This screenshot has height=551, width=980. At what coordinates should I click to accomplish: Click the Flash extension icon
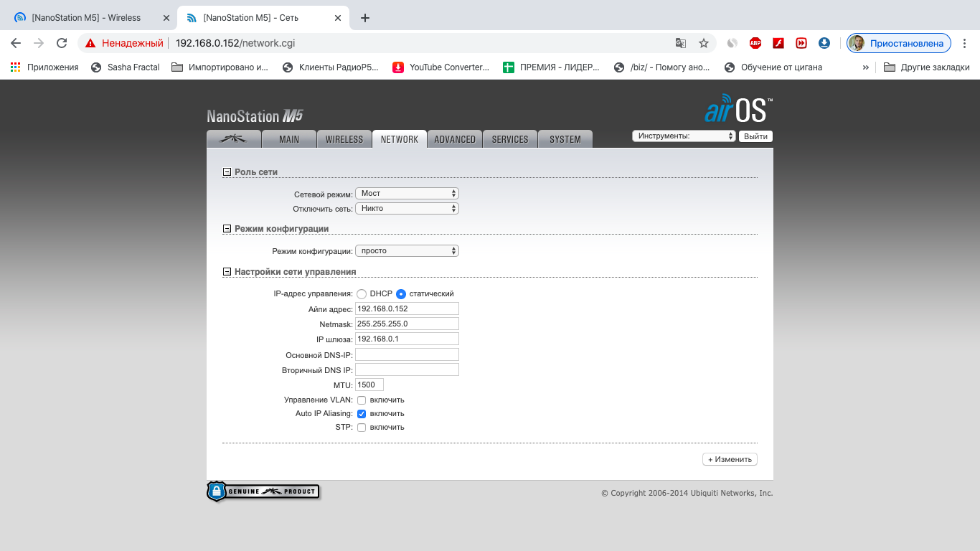coord(778,43)
